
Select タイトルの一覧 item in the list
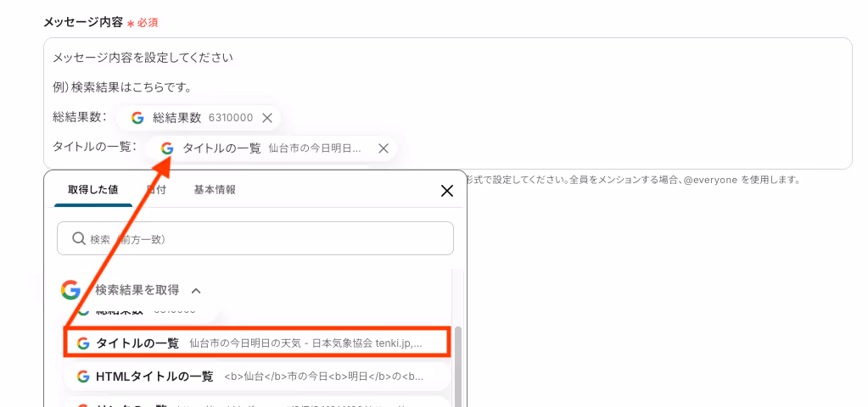point(258,343)
